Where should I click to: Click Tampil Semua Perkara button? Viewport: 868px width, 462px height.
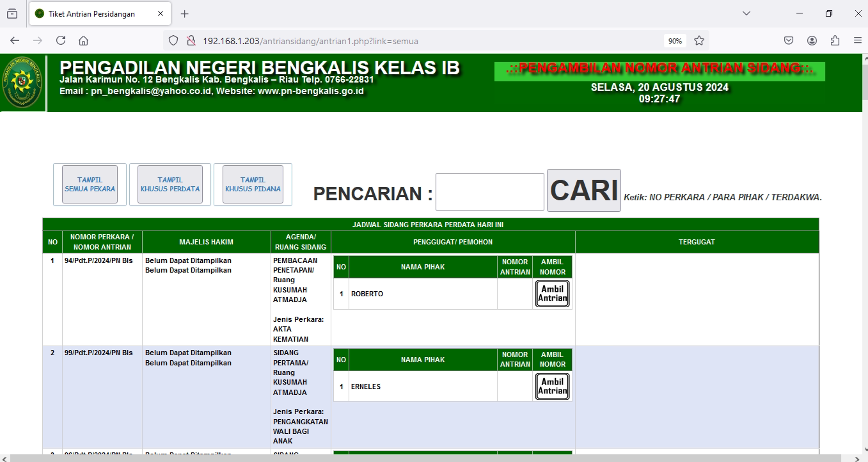click(x=90, y=184)
